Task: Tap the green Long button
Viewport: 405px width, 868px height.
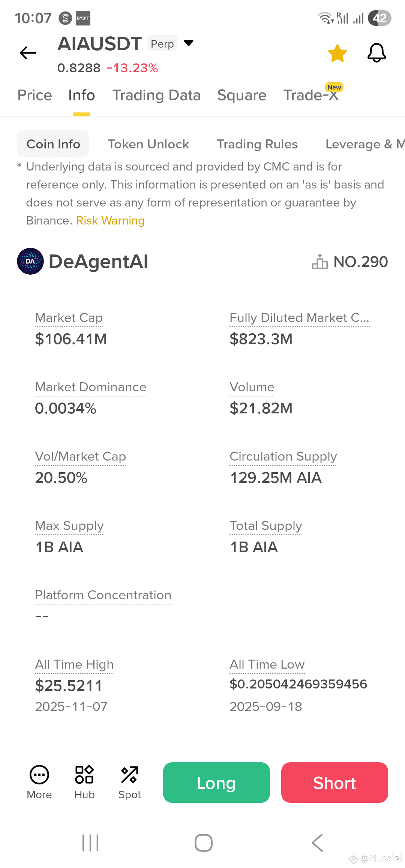Action: pos(216,783)
